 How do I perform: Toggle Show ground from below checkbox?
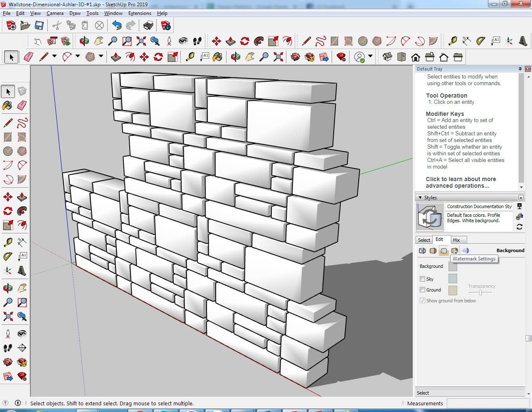pos(423,301)
